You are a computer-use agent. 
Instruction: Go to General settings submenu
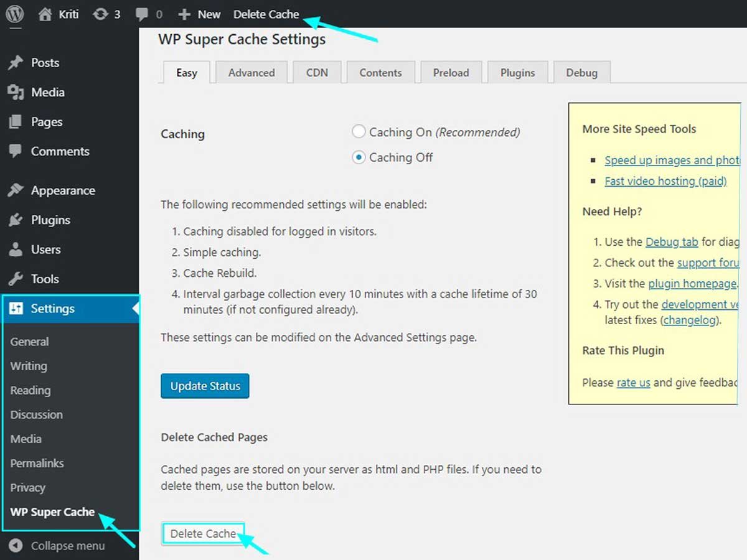click(x=29, y=342)
